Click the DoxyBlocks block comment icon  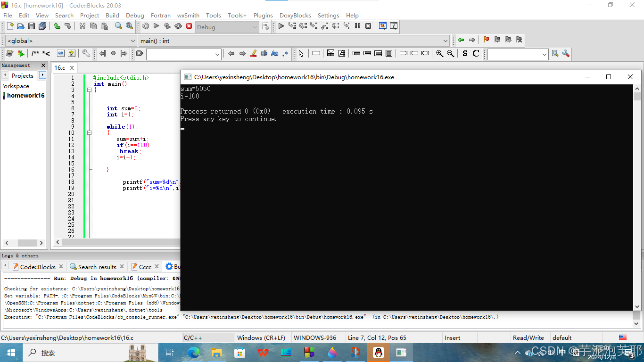pyautogui.click(x=35, y=54)
